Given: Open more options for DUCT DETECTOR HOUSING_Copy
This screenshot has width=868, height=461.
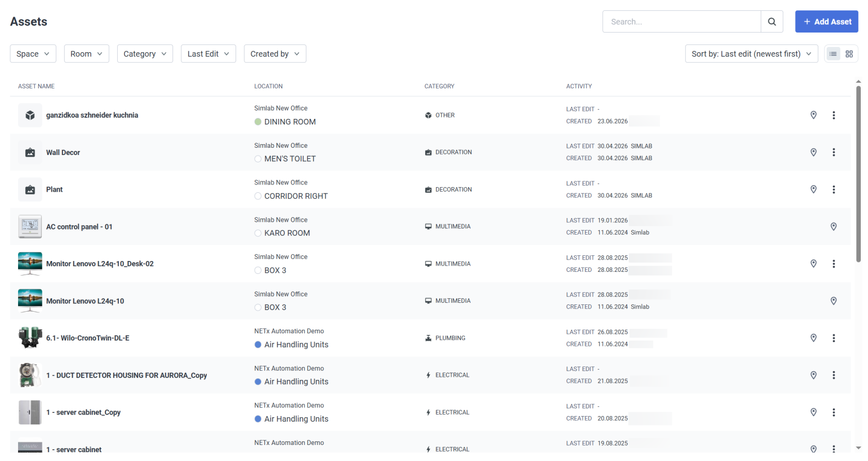Looking at the screenshot, I should click(833, 375).
